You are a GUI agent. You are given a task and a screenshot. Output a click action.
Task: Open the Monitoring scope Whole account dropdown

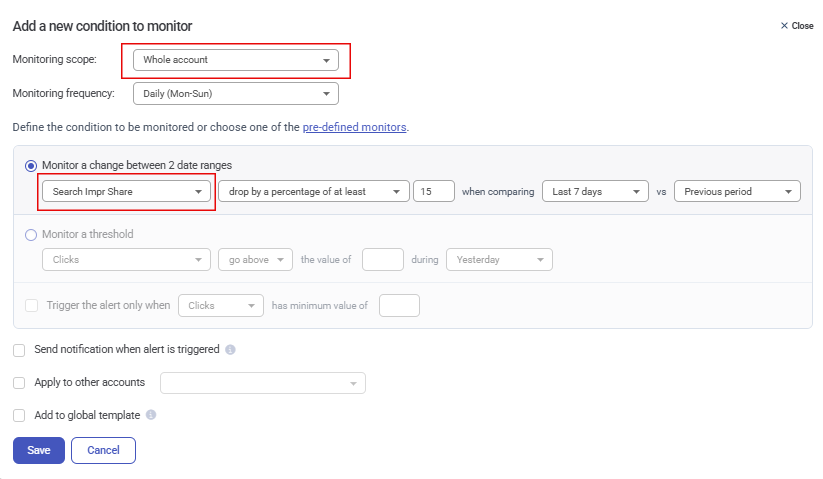pos(236,60)
